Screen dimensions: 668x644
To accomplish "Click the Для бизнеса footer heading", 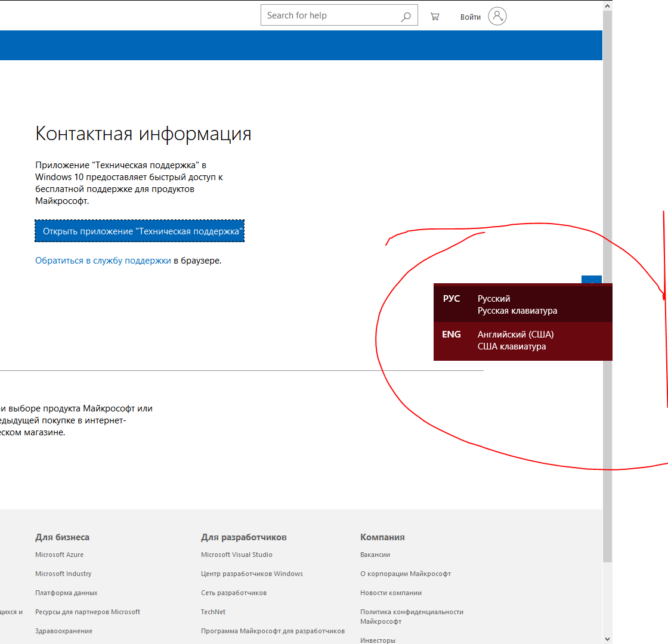I will pos(62,537).
